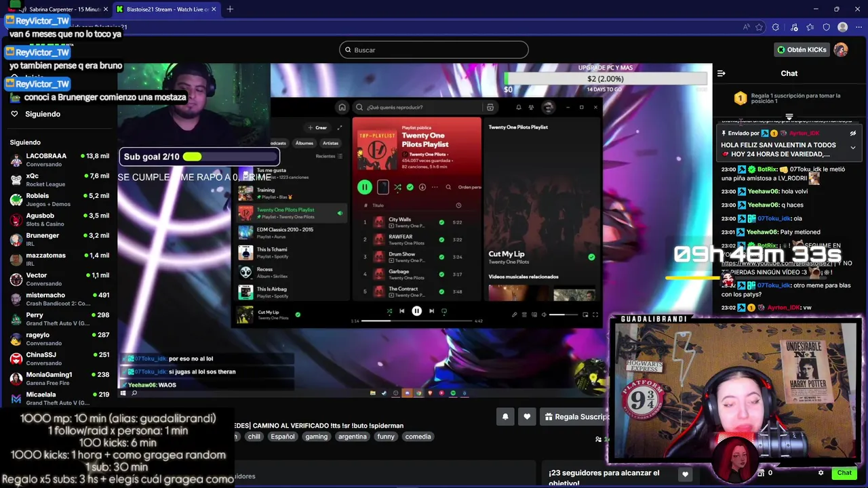
Task: Toggle saved check for Garbage track
Action: pyautogui.click(x=441, y=274)
